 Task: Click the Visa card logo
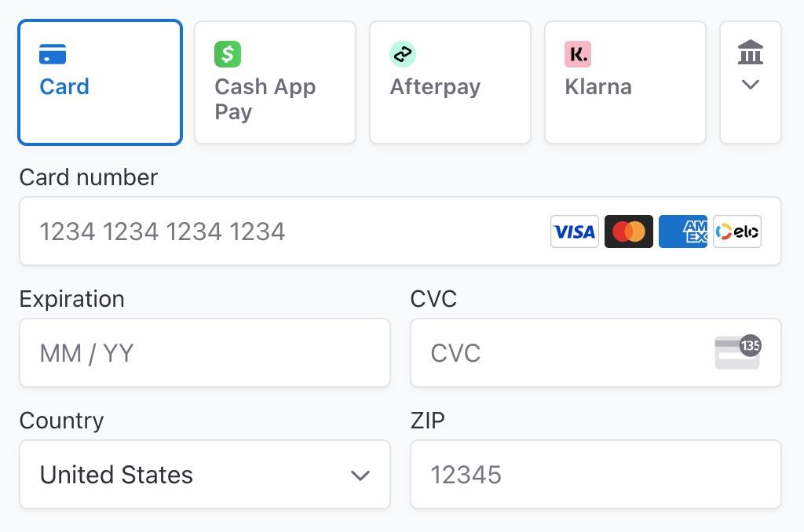(x=574, y=231)
